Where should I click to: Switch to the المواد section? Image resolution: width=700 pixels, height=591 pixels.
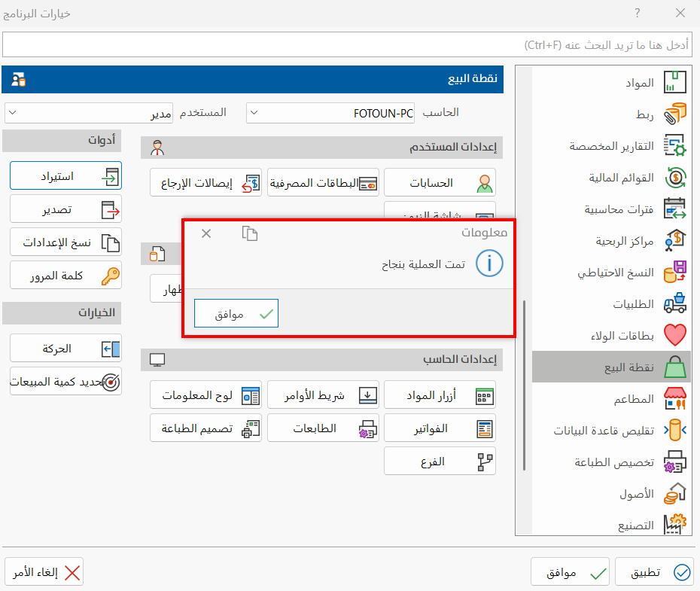(x=676, y=83)
